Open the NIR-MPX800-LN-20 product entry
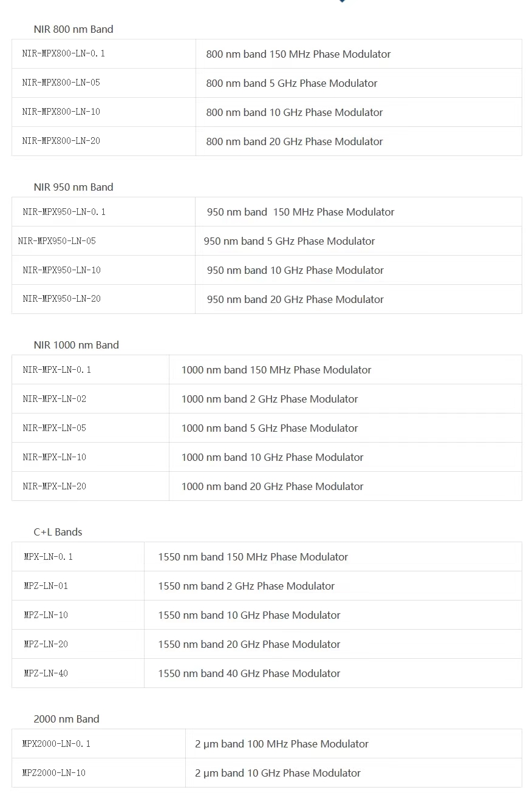This screenshot has width=532, height=810. click(x=61, y=141)
